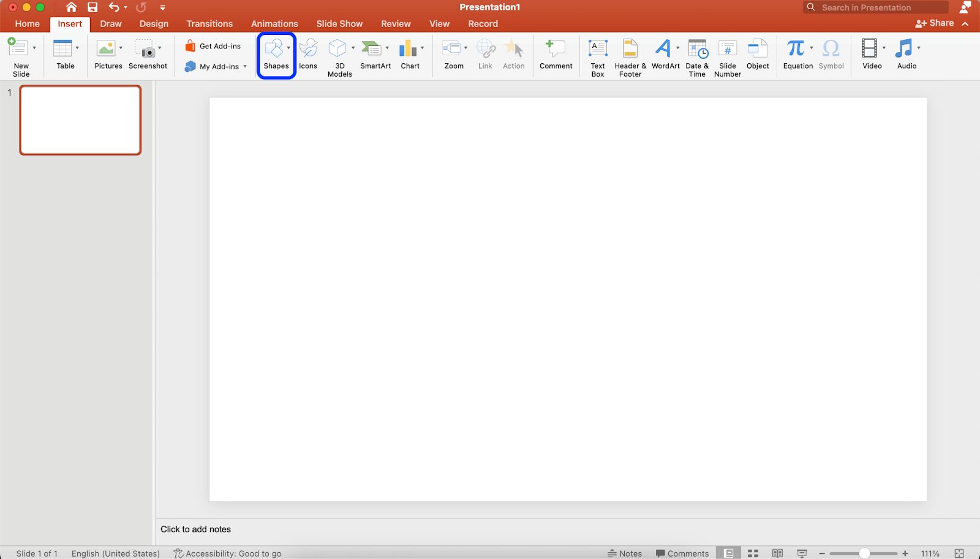The width and height of the screenshot is (980, 559).
Task: Insert a Slide Number
Action: (x=727, y=56)
